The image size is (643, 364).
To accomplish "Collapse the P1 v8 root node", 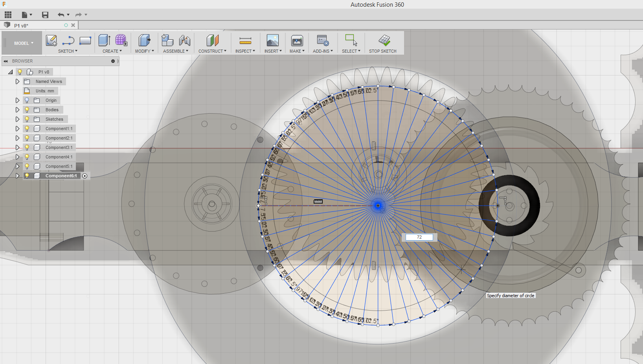I will pyautogui.click(x=11, y=72).
